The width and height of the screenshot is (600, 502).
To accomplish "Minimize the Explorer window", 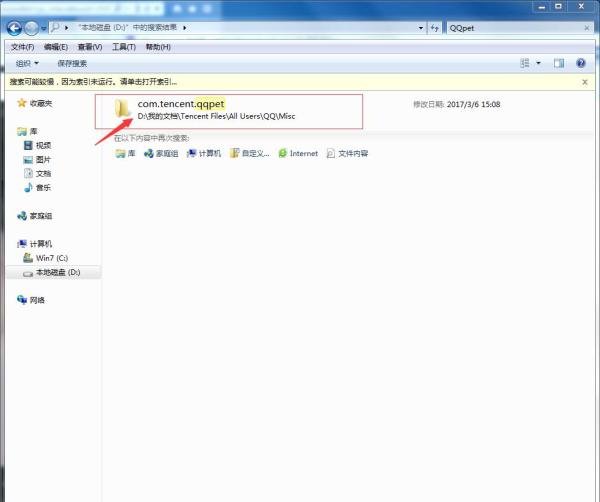I will (542, 7).
